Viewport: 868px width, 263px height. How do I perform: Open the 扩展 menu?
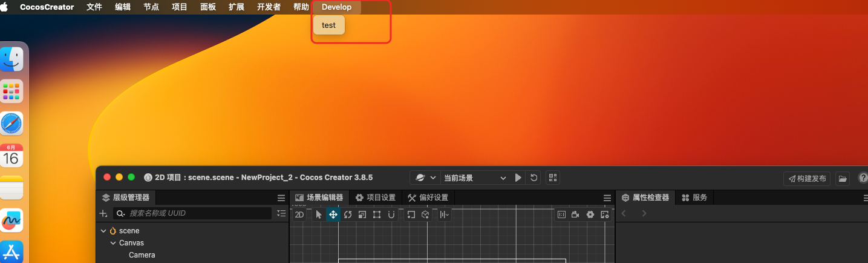pos(237,7)
